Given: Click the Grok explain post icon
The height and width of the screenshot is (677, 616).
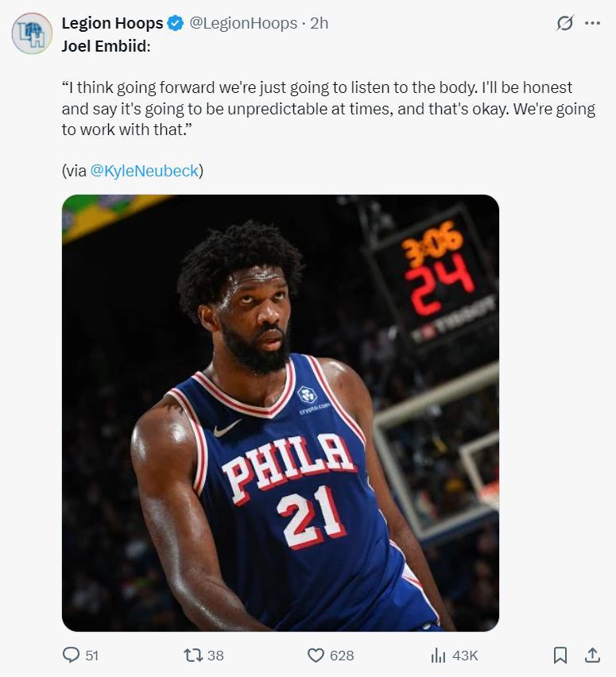Looking at the screenshot, I should (x=564, y=23).
